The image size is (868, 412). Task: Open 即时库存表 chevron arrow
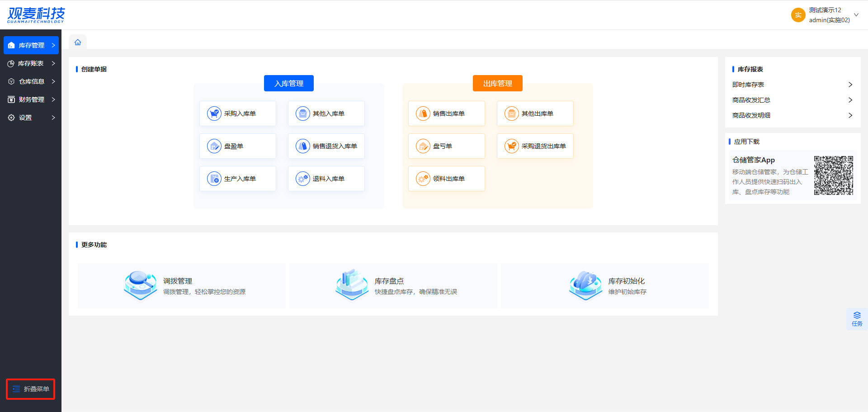850,85
